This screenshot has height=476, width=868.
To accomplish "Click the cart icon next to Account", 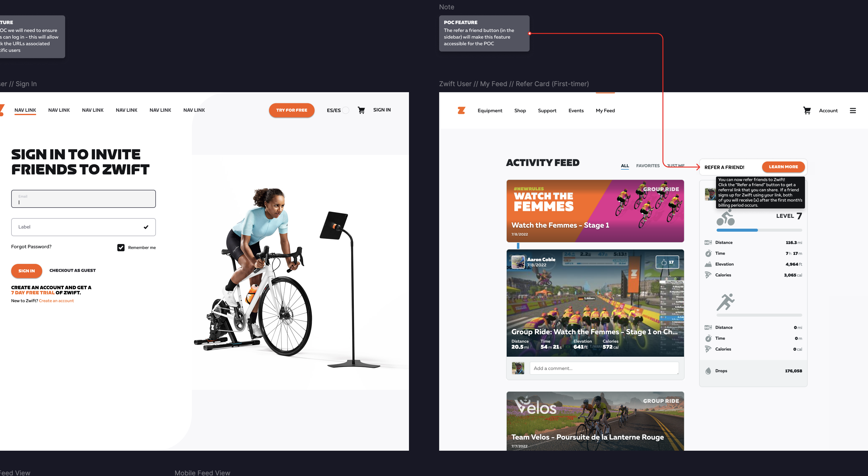I will 807,111.
